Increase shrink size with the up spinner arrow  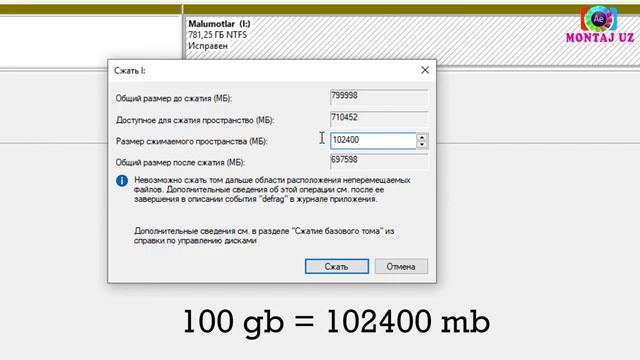click(422, 137)
